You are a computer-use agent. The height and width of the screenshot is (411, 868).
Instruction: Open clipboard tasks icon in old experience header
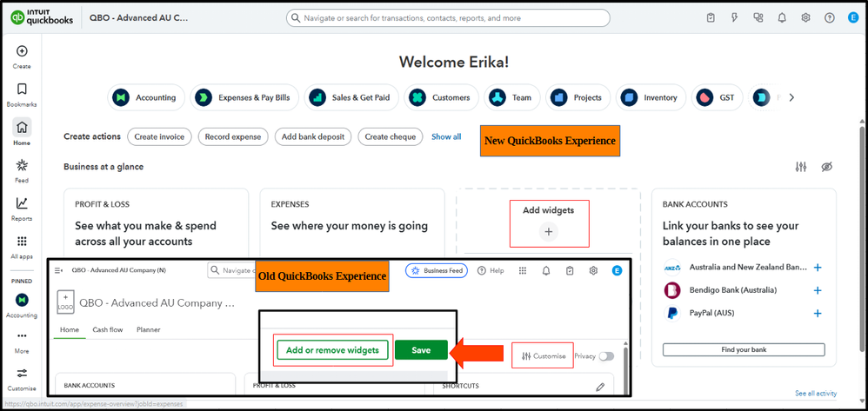(570, 270)
